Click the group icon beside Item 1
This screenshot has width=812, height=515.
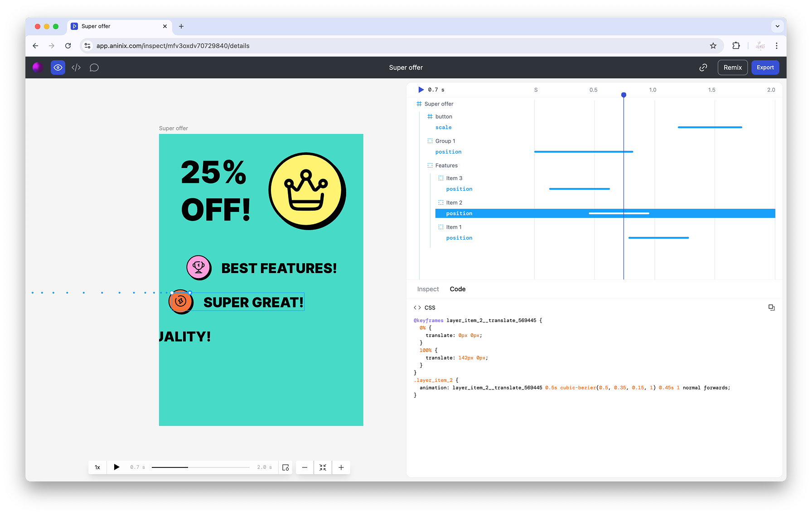pyautogui.click(x=441, y=227)
